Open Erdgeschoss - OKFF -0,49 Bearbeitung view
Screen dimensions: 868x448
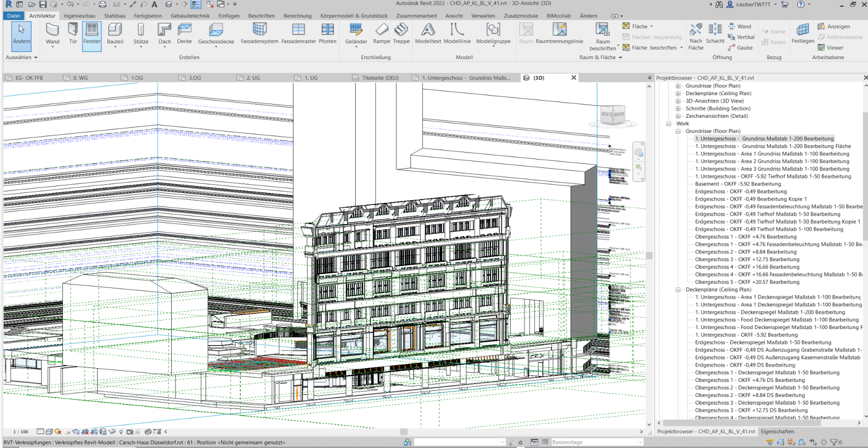pyautogui.click(x=741, y=192)
